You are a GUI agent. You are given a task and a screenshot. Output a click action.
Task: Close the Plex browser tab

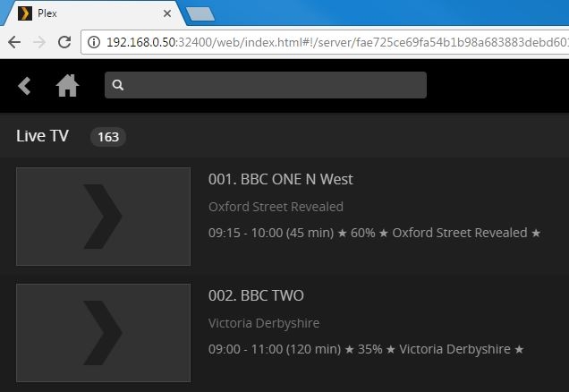pyautogui.click(x=167, y=13)
